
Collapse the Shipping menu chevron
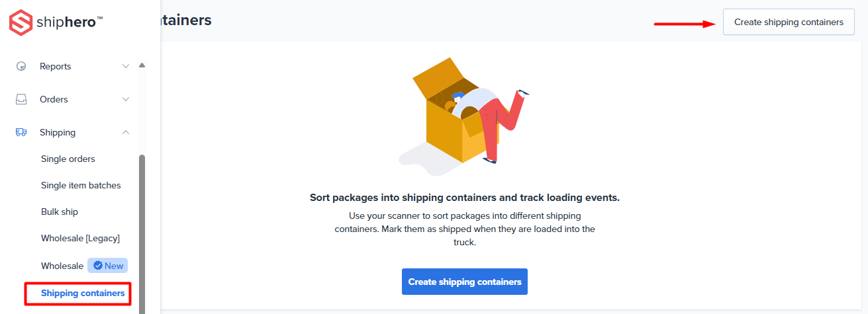click(126, 132)
